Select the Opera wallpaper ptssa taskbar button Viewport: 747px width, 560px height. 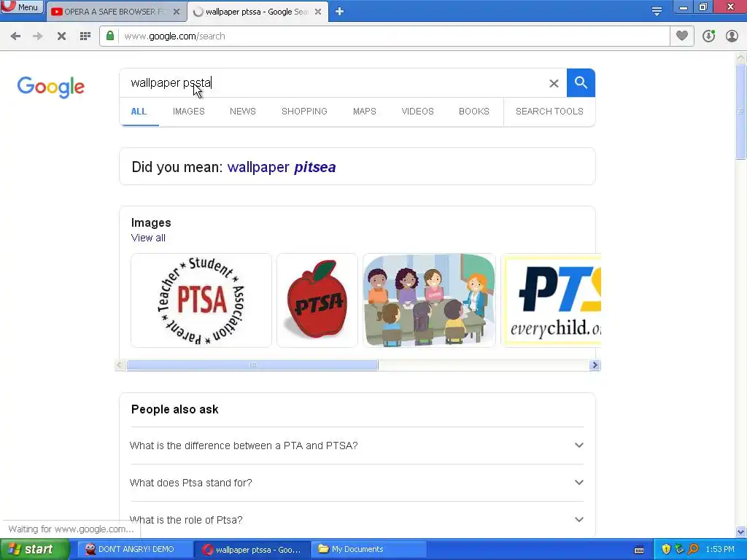tap(252, 550)
